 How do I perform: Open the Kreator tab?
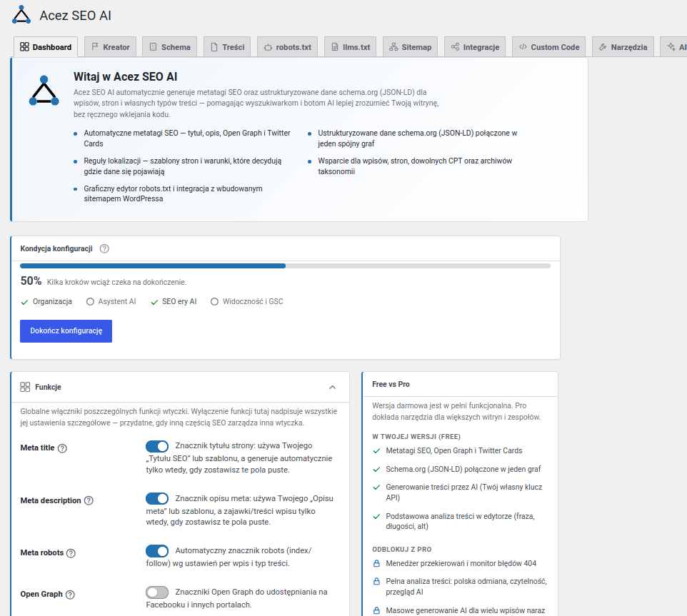[111, 47]
